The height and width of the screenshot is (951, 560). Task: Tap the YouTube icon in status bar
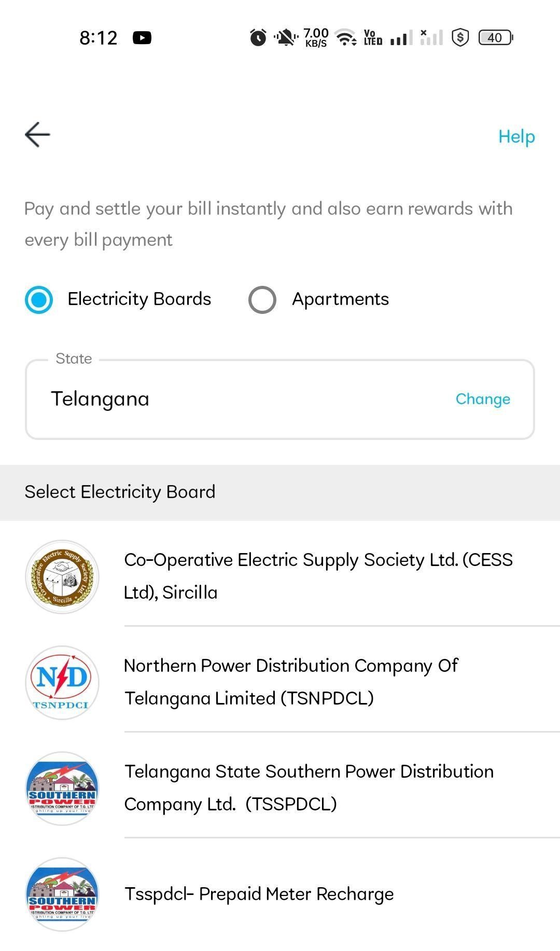pyautogui.click(x=142, y=38)
